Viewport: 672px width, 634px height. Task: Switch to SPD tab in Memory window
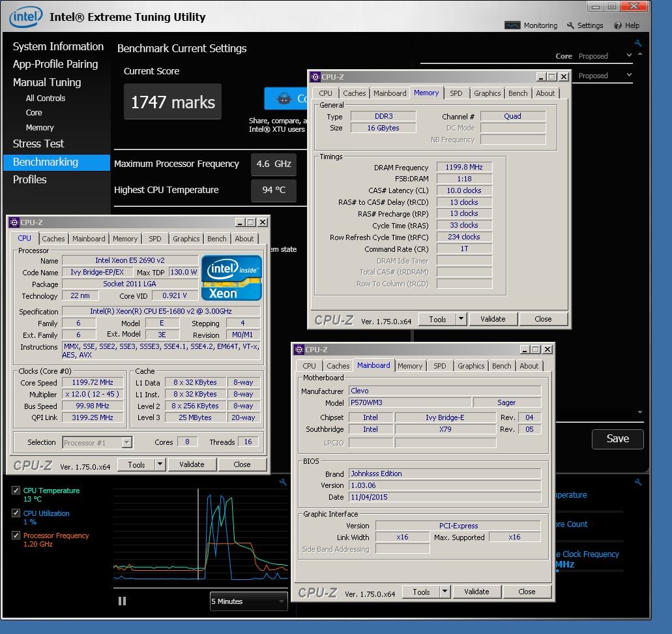456,93
